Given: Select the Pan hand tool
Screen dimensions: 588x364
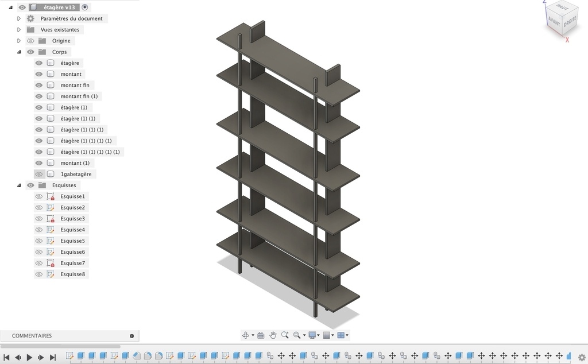Looking at the screenshot, I should [x=273, y=335].
